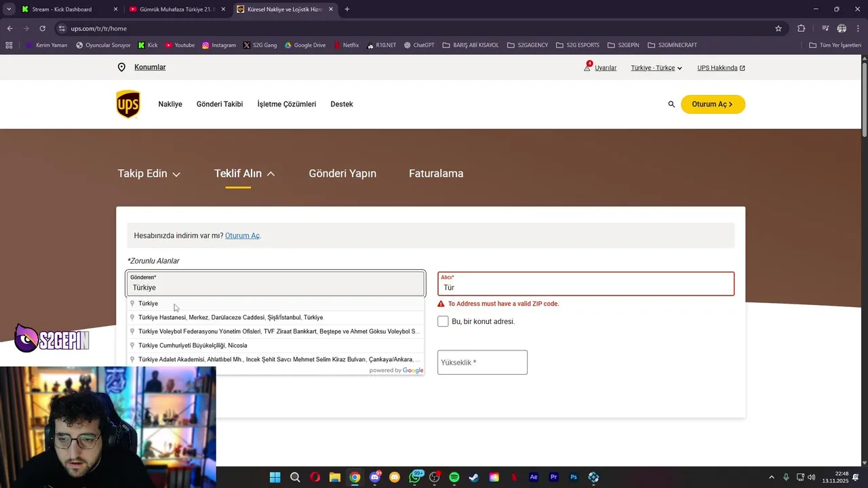Viewport: 868px width, 488px height.
Task: Open the Chrome profile avatar
Action: 842,28
